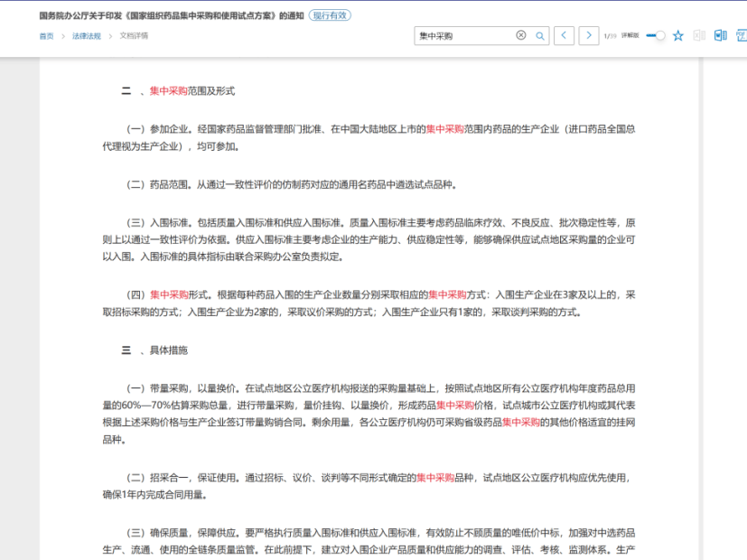Image resolution: width=747 pixels, height=560 pixels.
Task: Open the 首页 breadcrumb link
Action: (46, 36)
